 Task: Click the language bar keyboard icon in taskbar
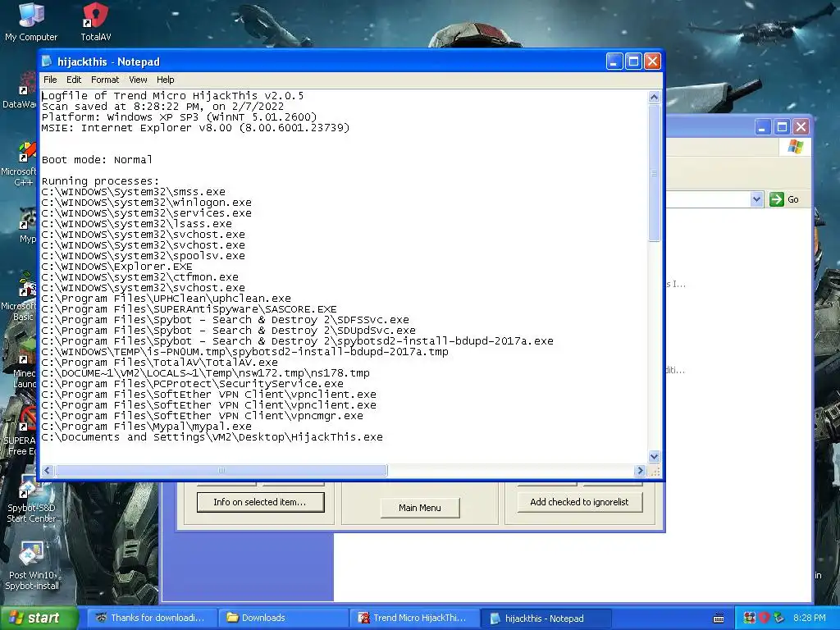tap(719, 619)
